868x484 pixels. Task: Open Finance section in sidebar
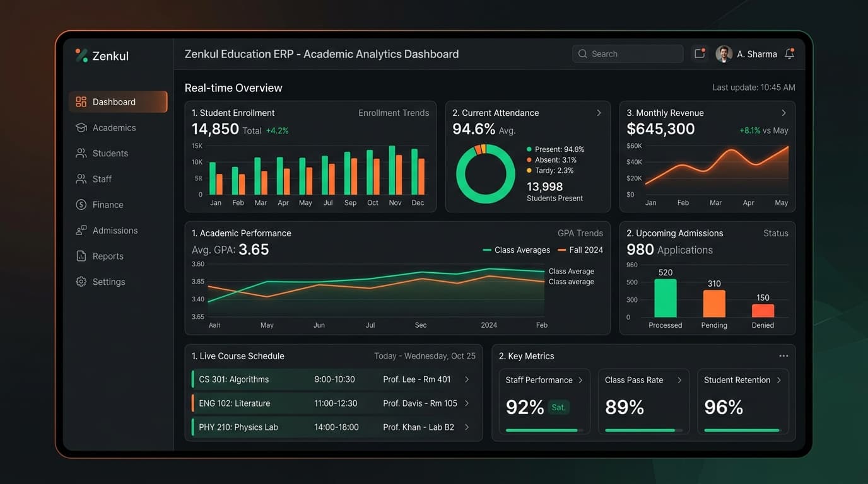point(118,205)
